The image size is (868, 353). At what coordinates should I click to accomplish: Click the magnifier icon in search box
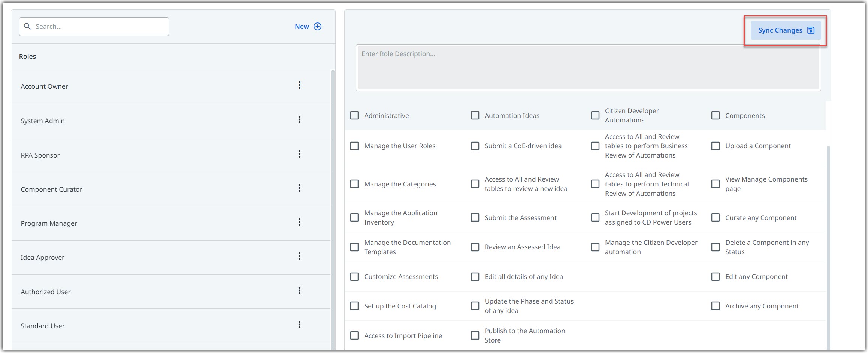(x=27, y=26)
